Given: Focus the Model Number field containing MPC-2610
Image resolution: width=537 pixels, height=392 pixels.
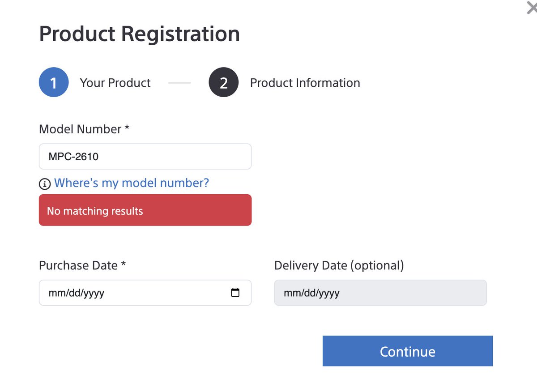Looking at the screenshot, I should [145, 157].
